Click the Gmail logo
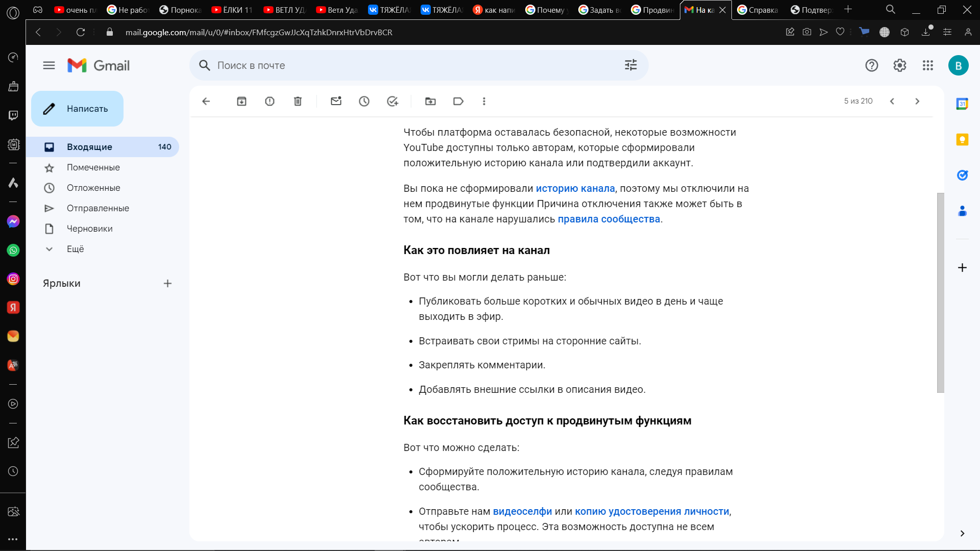Viewport: 980px width, 551px height. tap(99, 65)
